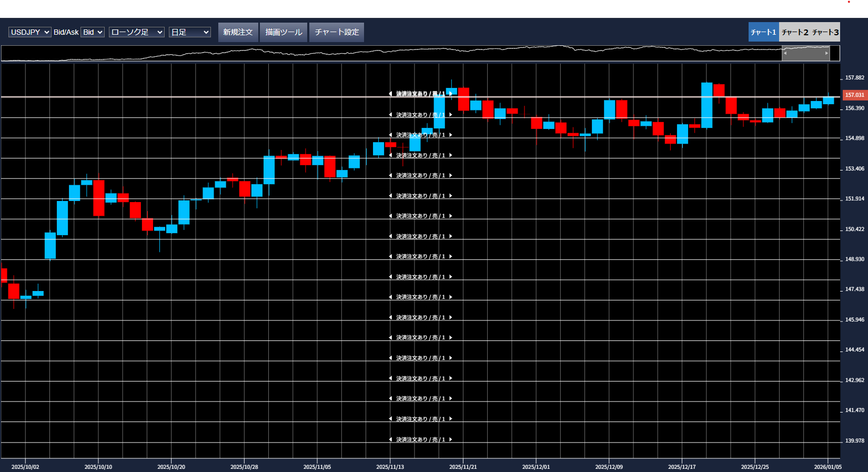Click right arrow of order label at 145.946 level
The image size is (868, 472).
pyautogui.click(x=451, y=318)
